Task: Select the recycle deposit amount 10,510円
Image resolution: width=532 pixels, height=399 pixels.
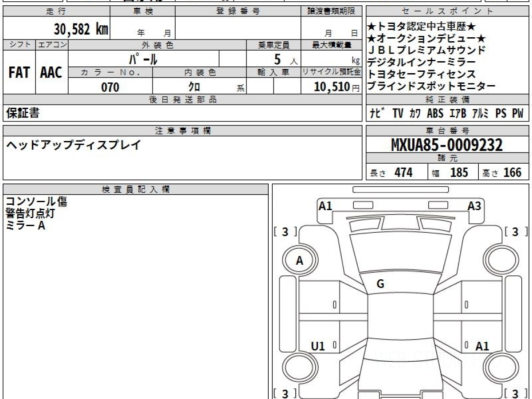Action: (337, 87)
